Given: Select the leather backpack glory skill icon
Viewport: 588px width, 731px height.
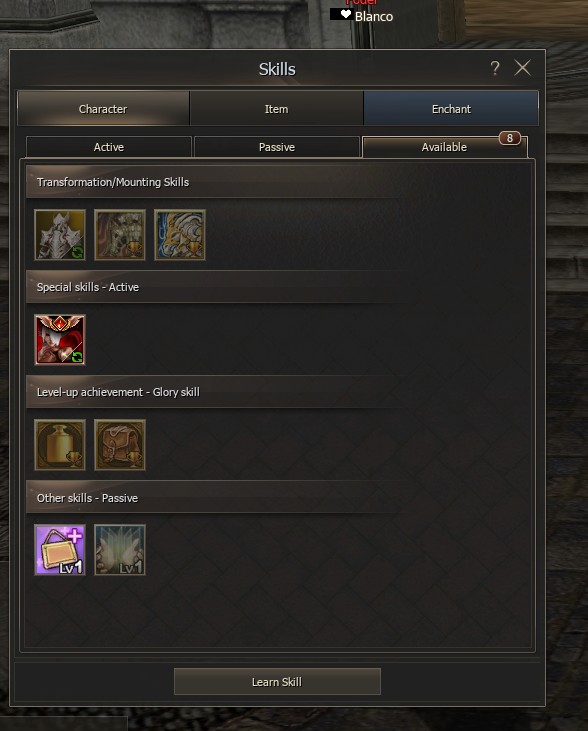Looking at the screenshot, I should click(x=120, y=445).
